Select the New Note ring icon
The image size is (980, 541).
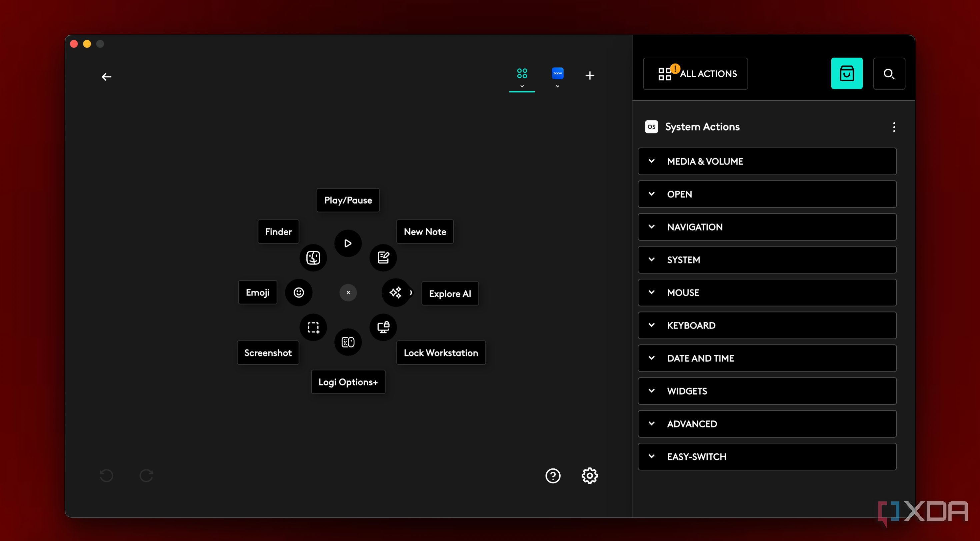point(383,258)
